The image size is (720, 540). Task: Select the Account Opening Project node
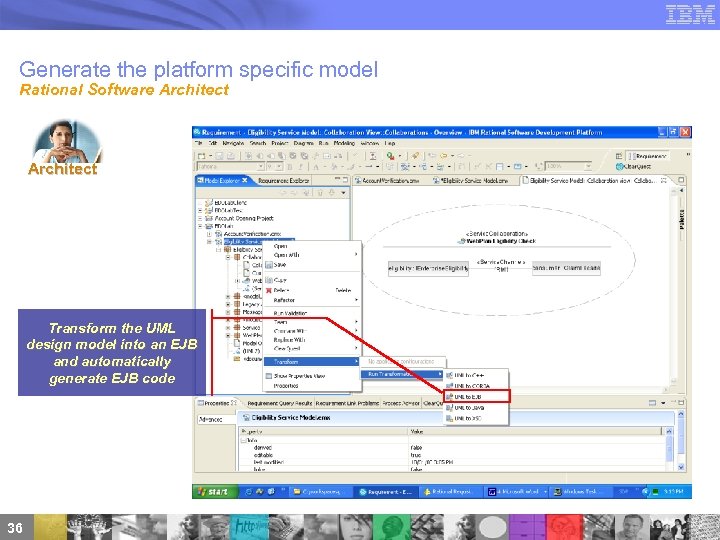coord(244,218)
